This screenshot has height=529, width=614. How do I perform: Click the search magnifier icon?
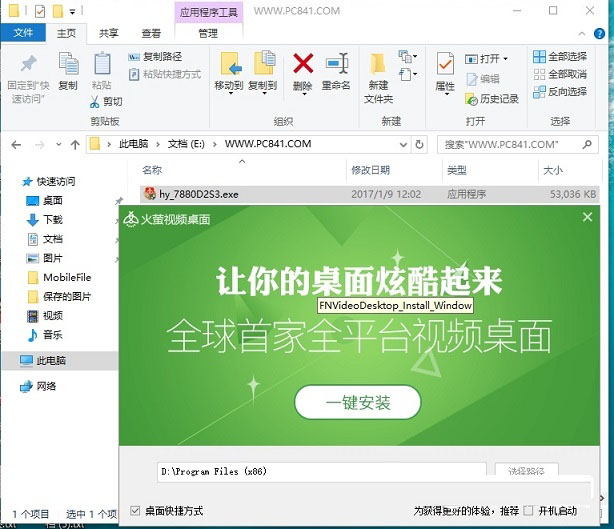pos(587,144)
